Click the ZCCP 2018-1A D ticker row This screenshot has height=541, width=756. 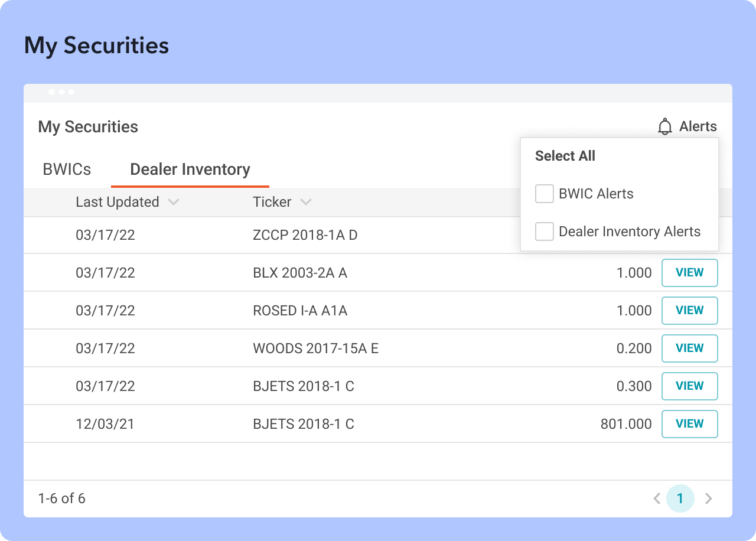(305, 235)
